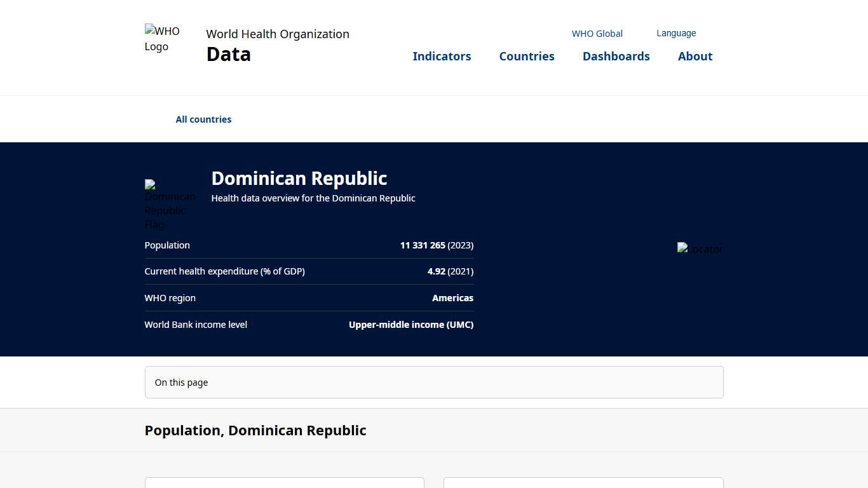Select the Americas WHO region entry
868x488 pixels.
tap(452, 297)
